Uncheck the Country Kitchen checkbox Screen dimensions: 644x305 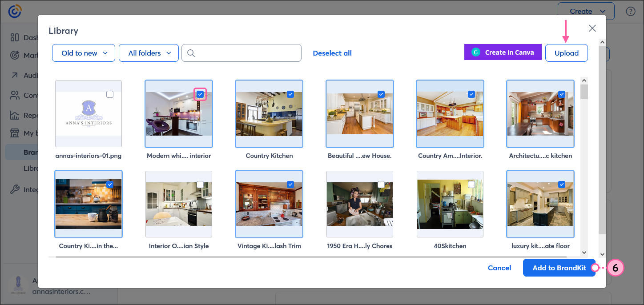(290, 94)
